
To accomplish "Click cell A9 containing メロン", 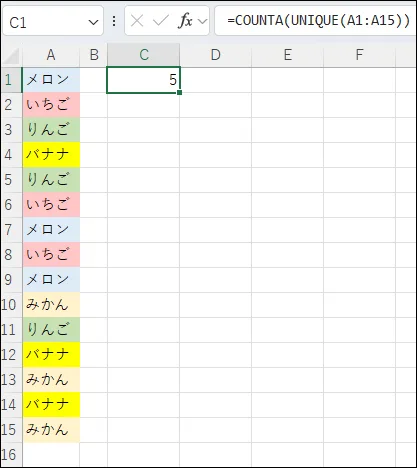I will point(51,280).
